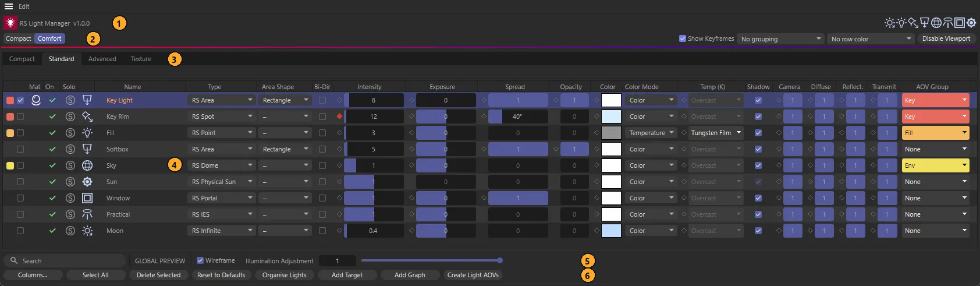Image resolution: width=980 pixels, height=286 pixels.
Task: Open the RS Physical Sun type dropdown
Action: 222,182
